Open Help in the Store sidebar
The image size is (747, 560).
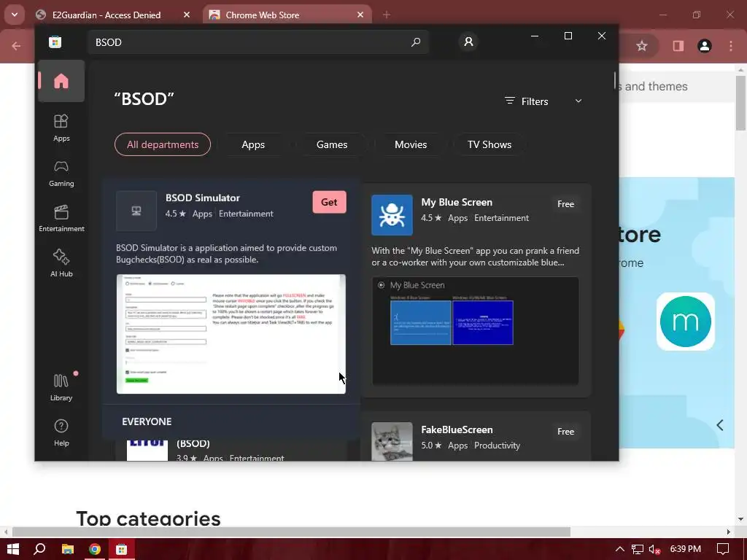(x=61, y=432)
